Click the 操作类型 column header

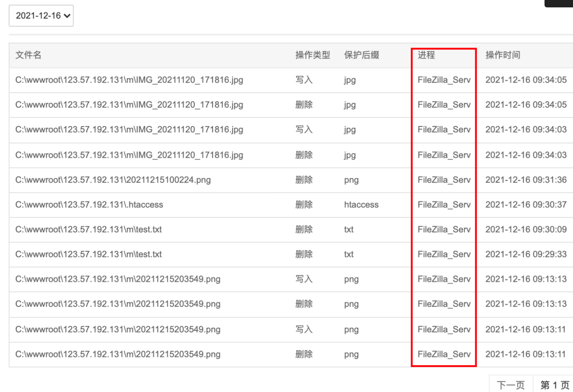point(313,55)
